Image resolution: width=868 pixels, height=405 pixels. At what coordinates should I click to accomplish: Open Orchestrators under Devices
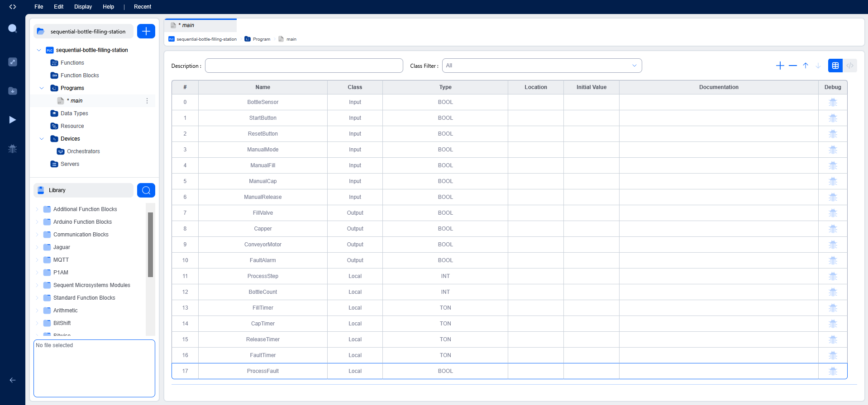(83, 151)
